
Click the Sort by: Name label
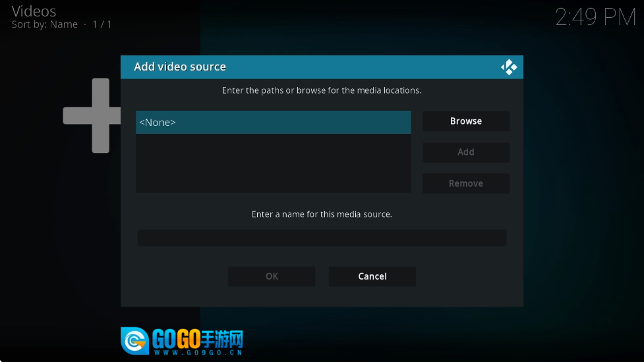pos(44,24)
